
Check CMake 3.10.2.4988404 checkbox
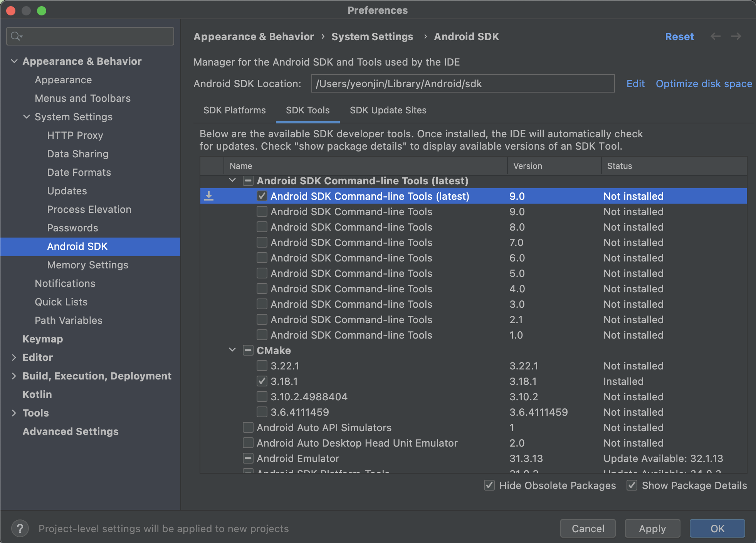[262, 396]
